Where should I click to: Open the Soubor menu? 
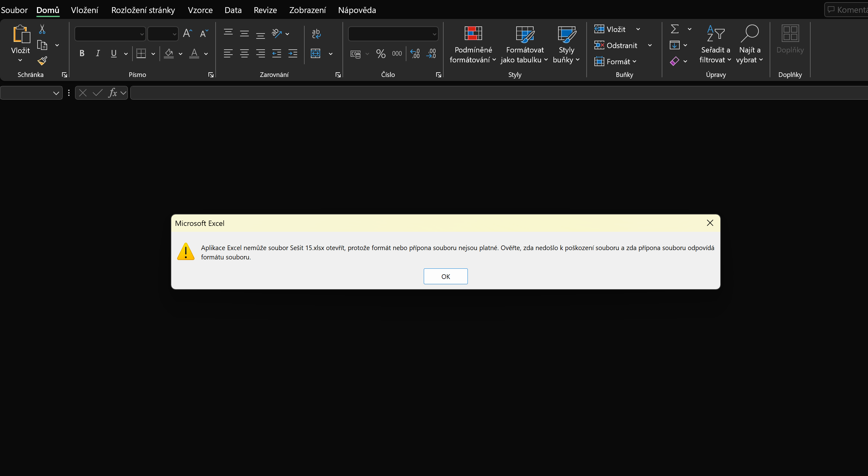pos(14,10)
